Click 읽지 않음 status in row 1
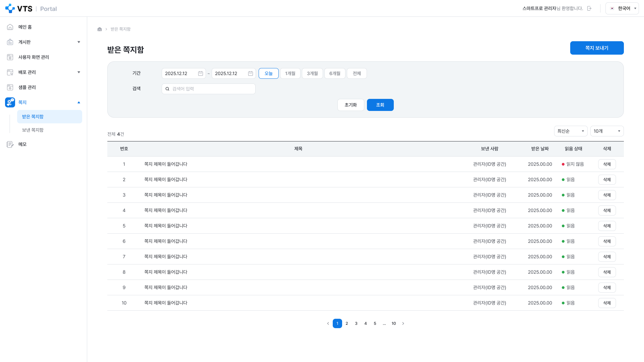Image resolution: width=644 pixels, height=362 pixels. coord(573,164)
